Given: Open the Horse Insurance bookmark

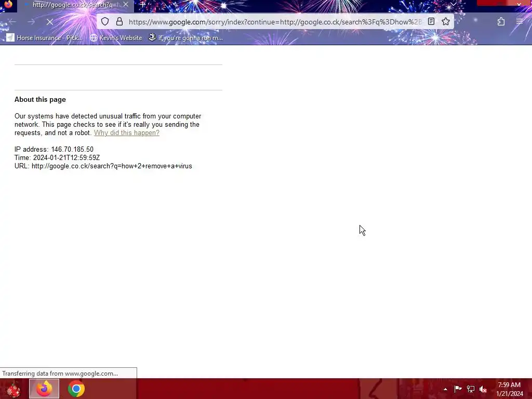Looking at the screenshot, I should 45,37.
